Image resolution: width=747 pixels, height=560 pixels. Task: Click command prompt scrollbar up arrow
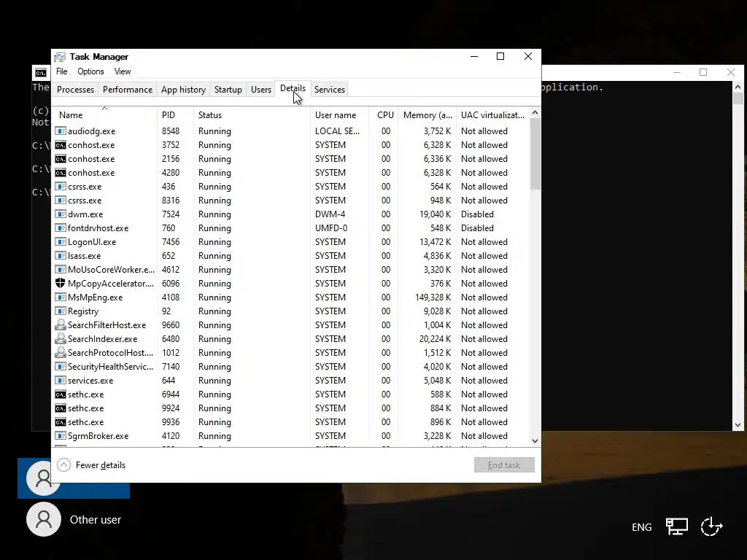click(738, 87)
